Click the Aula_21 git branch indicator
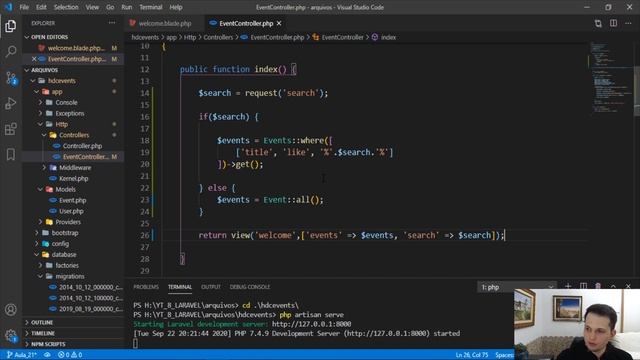The image size is (640, 360). 22,355
